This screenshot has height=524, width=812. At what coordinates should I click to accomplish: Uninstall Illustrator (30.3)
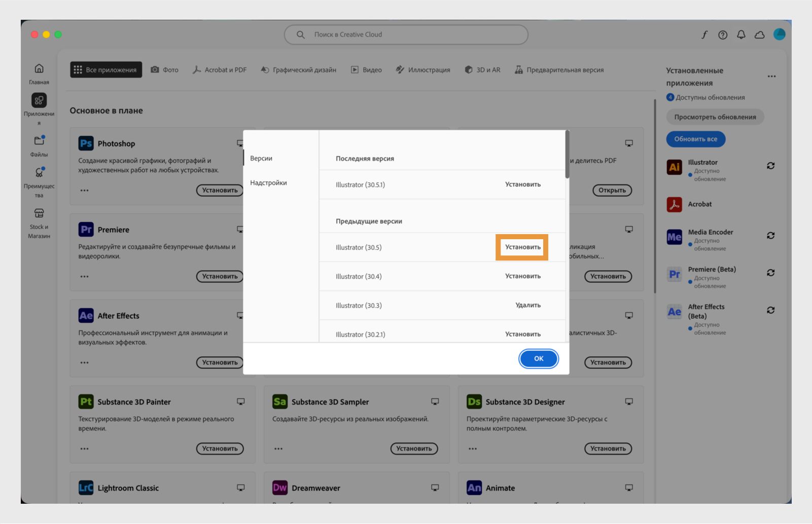(528, 305)
